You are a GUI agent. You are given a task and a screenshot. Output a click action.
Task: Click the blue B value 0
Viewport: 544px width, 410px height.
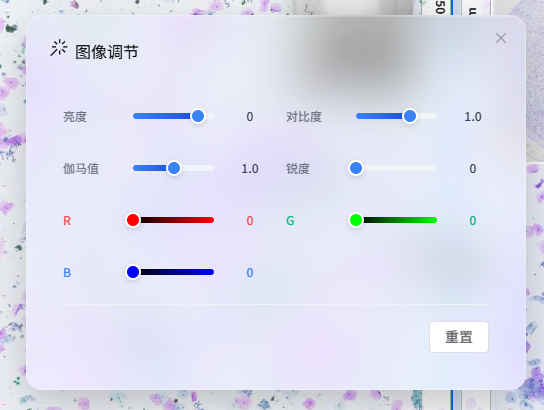pyautogui.click(x=250, y=273)
